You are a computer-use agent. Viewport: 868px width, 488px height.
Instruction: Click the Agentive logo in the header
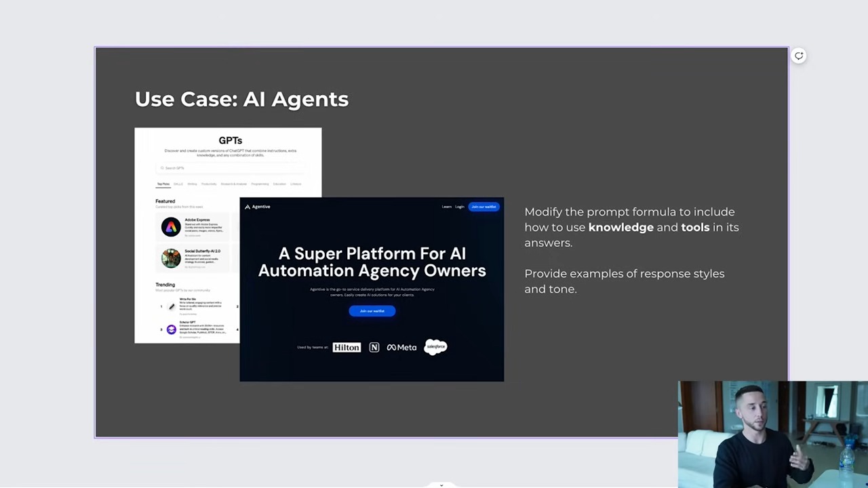tap(258, 207)
